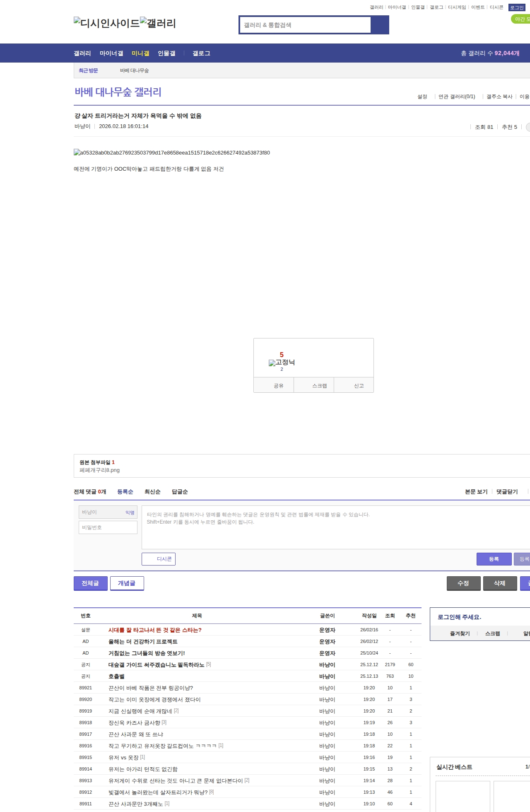Open post 끈산이 바베 작품은 전부 링공이냥?

tap(151, 688)
